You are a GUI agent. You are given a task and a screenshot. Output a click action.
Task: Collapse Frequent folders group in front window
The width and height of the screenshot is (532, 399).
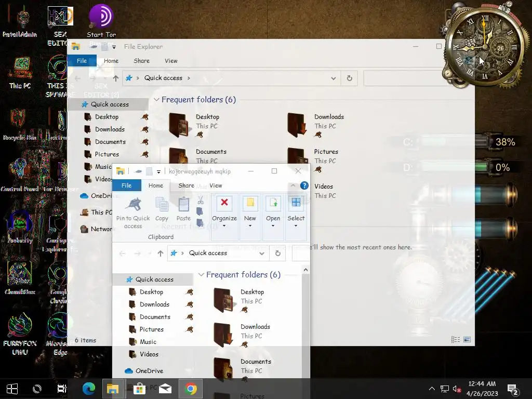click(201, 275)
